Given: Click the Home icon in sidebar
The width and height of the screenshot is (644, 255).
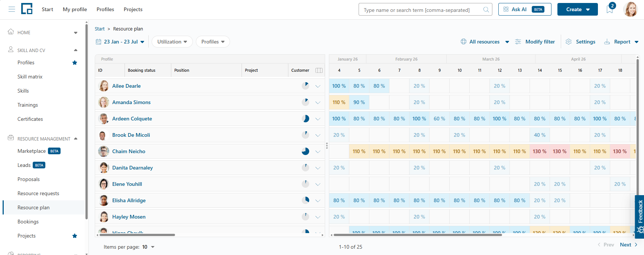Looking at the screenshot, I should click(x=11, y=32).
